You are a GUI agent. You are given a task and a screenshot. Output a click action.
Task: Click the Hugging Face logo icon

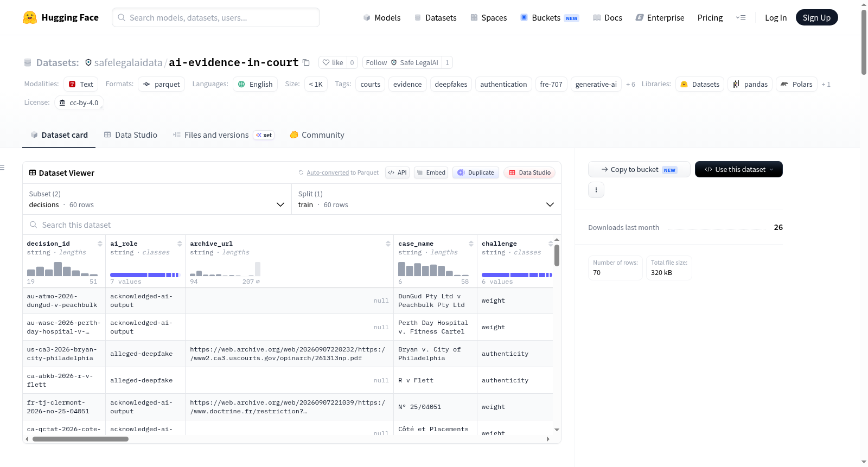point(30,17)
